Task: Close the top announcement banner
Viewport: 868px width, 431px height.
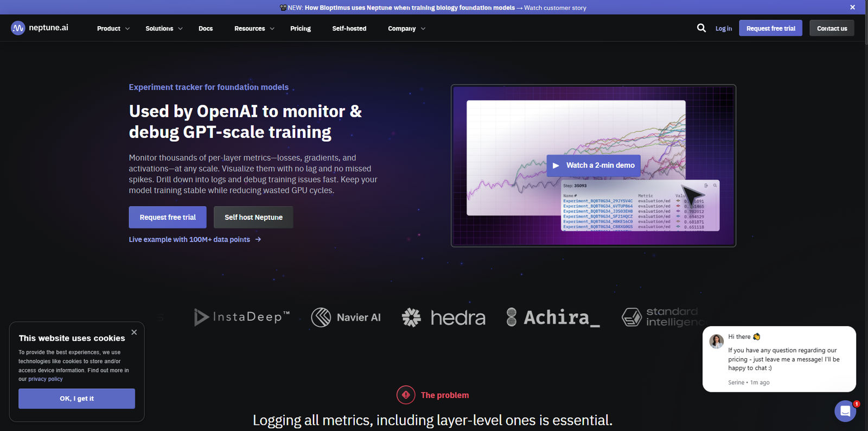Action: (x=852, y=7)
